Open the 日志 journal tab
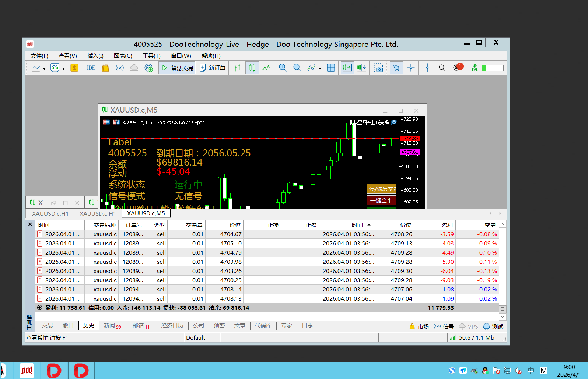The height and width of the screenshot is (379, 588). coord(307,326)
